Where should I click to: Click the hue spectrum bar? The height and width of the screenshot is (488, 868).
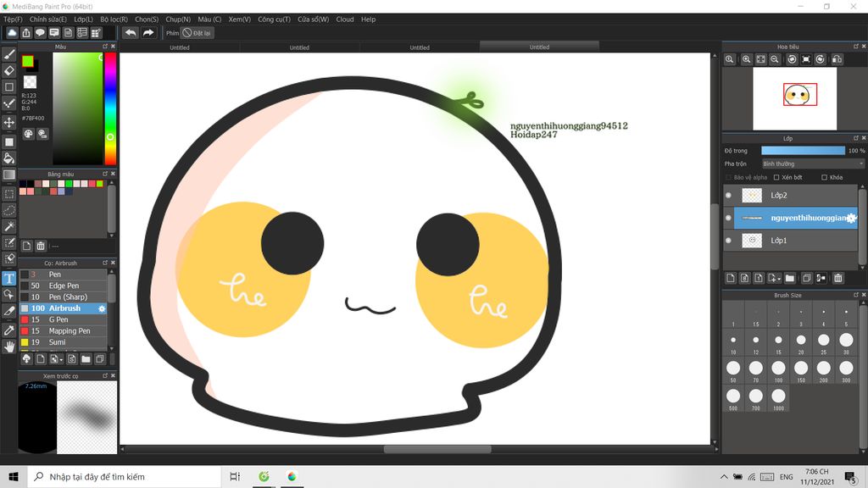point(111,109)
